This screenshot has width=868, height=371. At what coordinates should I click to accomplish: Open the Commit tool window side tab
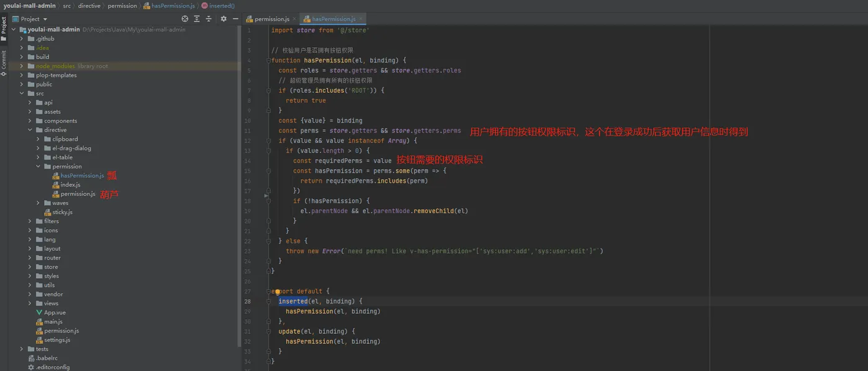tap(4, 64)
